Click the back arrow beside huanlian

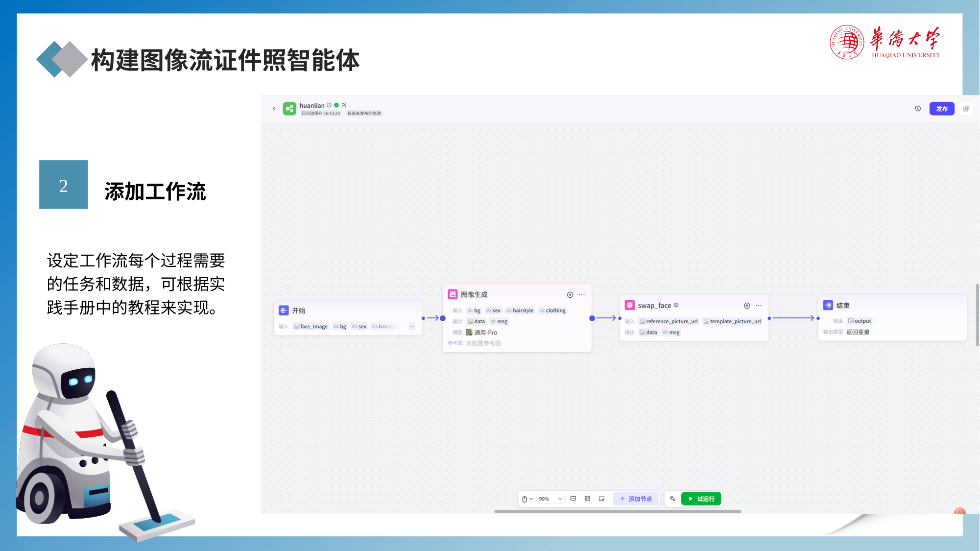tap(274, 109)
